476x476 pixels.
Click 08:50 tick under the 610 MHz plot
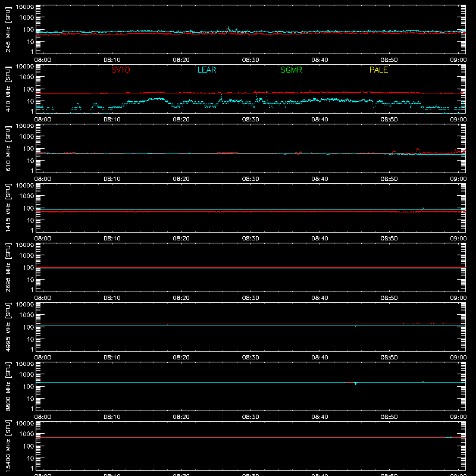tap(389, 179)
